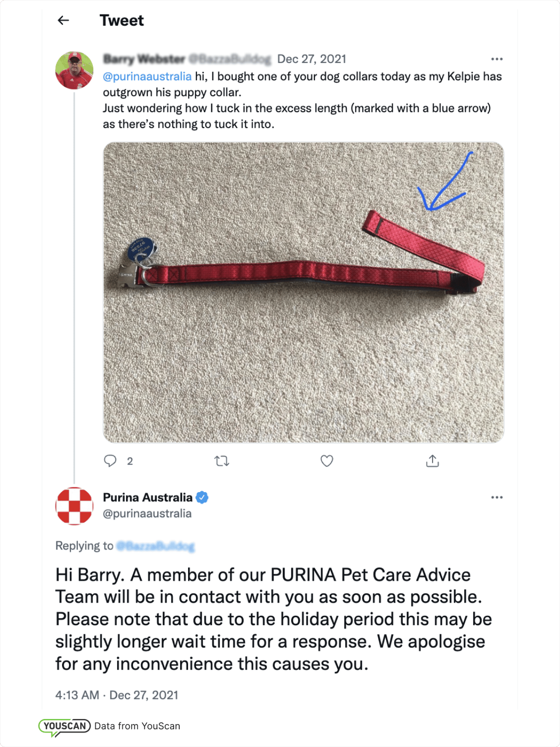The height and width of the screenshot is (747, 560).
Task: Open reply comments on Barry's tweet
Action: pyautogui.click(x=110, y=461)
